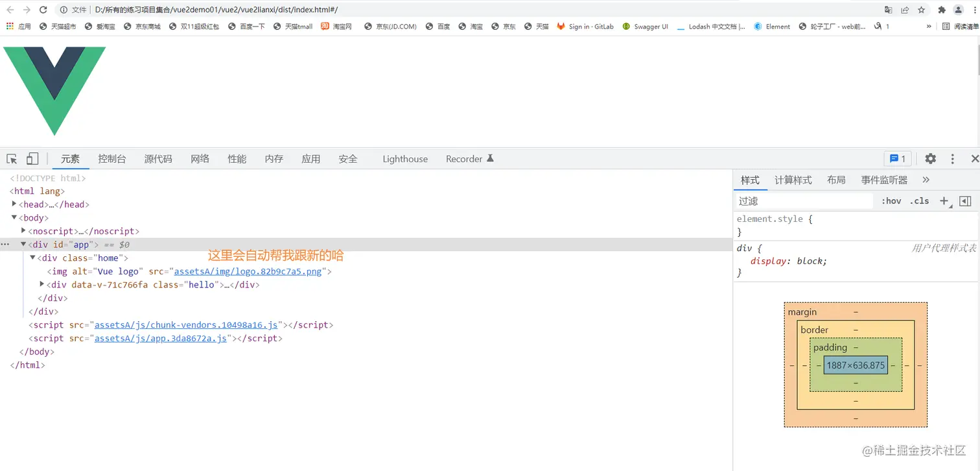The height and width of the screenshot is (471, 980).
Task: Expand the noscript element node
Action: (23, 230)
